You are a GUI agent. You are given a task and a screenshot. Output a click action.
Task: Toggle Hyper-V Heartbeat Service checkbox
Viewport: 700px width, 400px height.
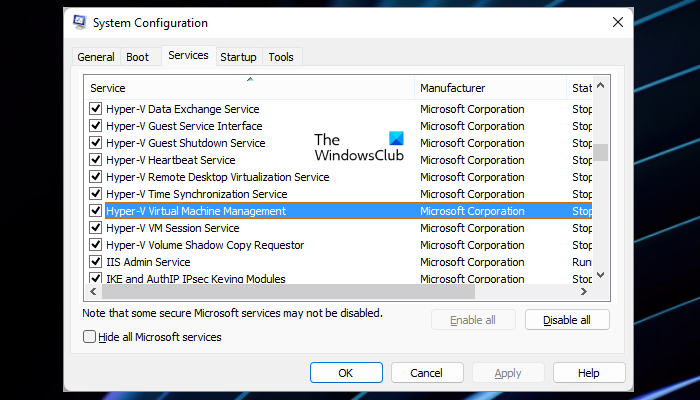click(x=96, y=160)
